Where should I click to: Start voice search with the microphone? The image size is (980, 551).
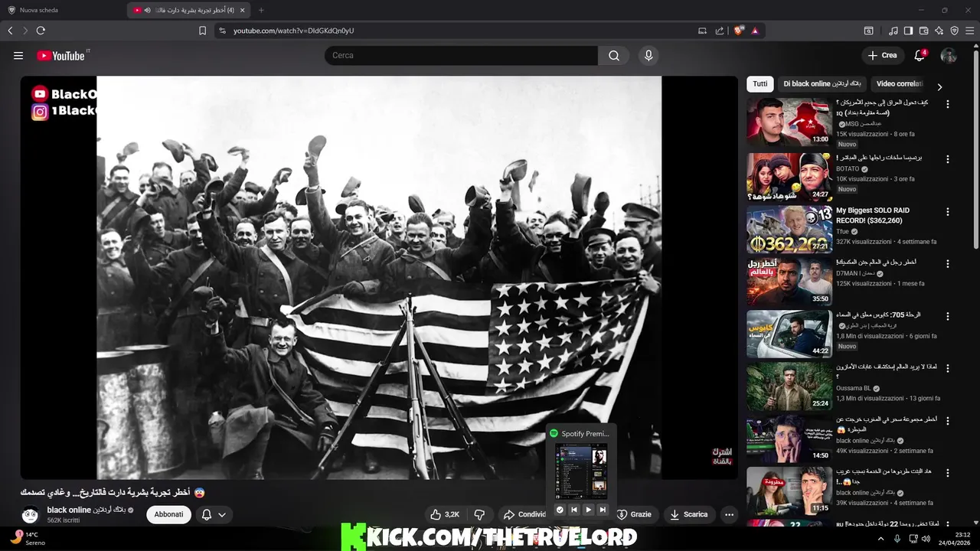648,55
